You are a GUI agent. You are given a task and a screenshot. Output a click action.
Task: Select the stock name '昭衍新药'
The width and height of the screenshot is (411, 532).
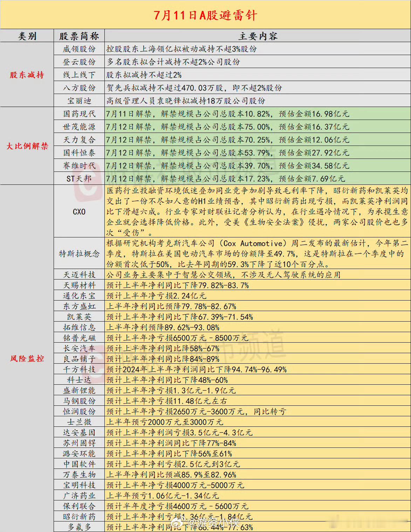pyautogui.click(x=79, y=517)
